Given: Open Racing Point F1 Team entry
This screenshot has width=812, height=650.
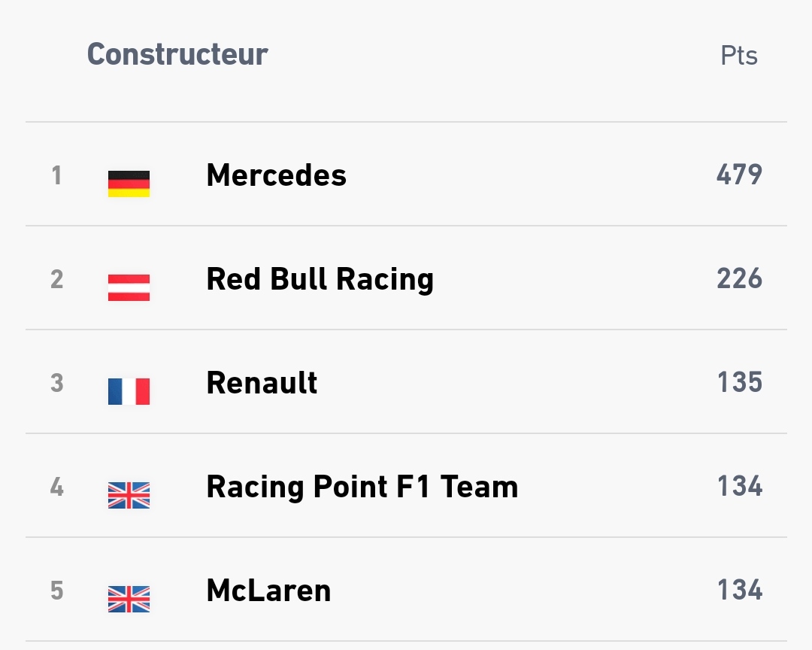Looking at the screenshot, I should 362,487.
